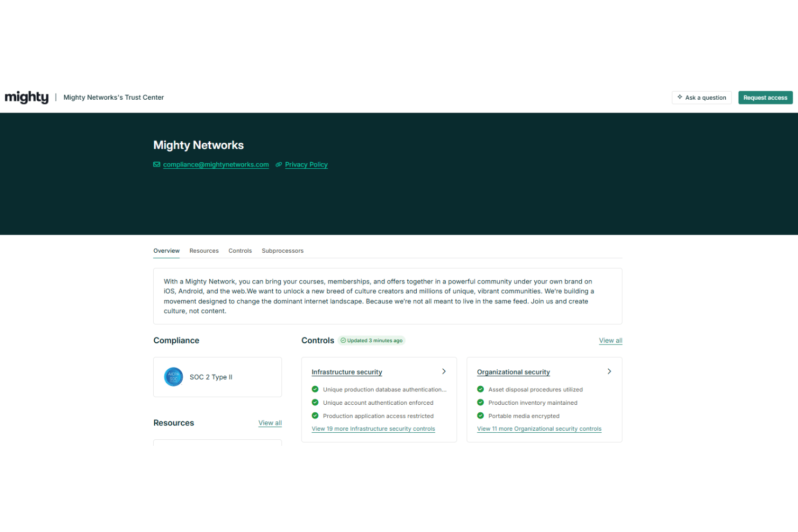The height and width of the screenshot is (532, 798).
Task: Click the Unique production database authentication text
Action: click(x=384, y=389)
